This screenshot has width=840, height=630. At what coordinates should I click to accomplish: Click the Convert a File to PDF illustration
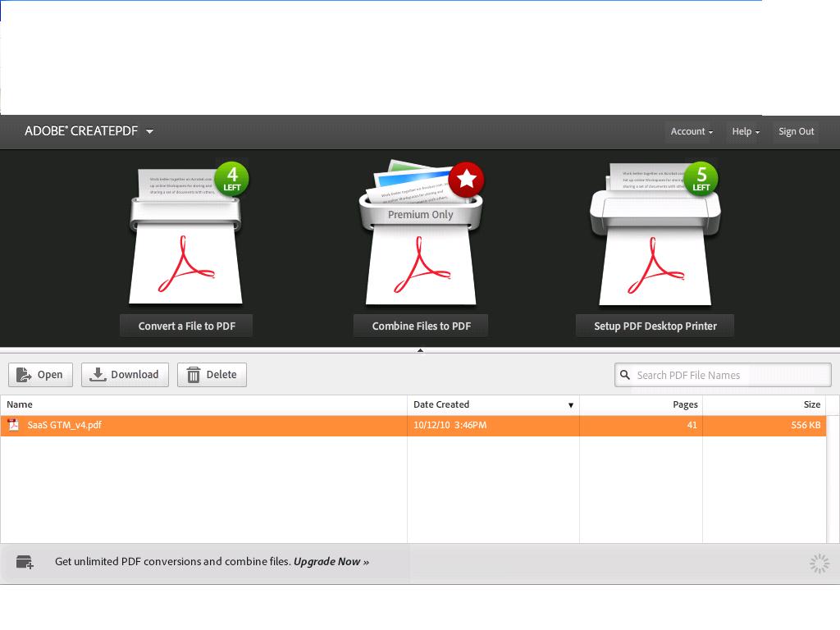pos(185,235)
